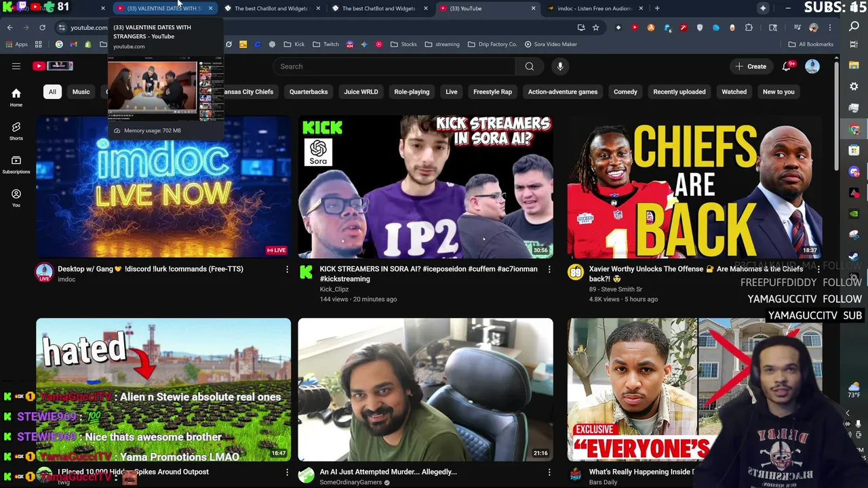Switch to the imdoc Listen Free on Audiomack tab
Screen dimensions: 868x488
pos(594,8)
